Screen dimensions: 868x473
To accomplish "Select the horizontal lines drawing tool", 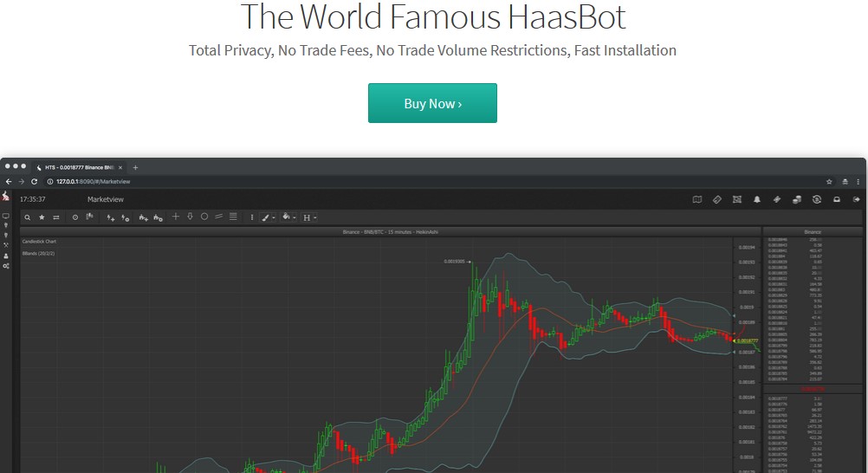I will coord(233,217).
